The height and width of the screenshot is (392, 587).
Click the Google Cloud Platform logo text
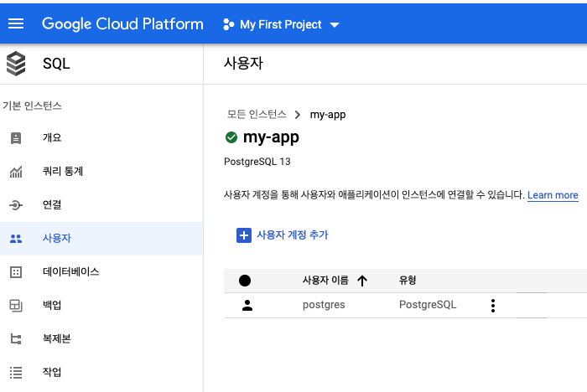point(122,24)
